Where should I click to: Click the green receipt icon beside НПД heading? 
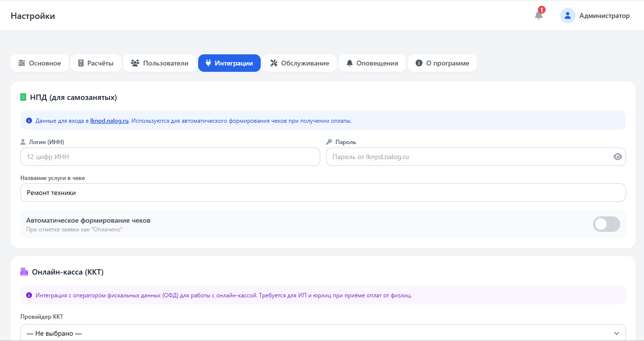[23, 97]
